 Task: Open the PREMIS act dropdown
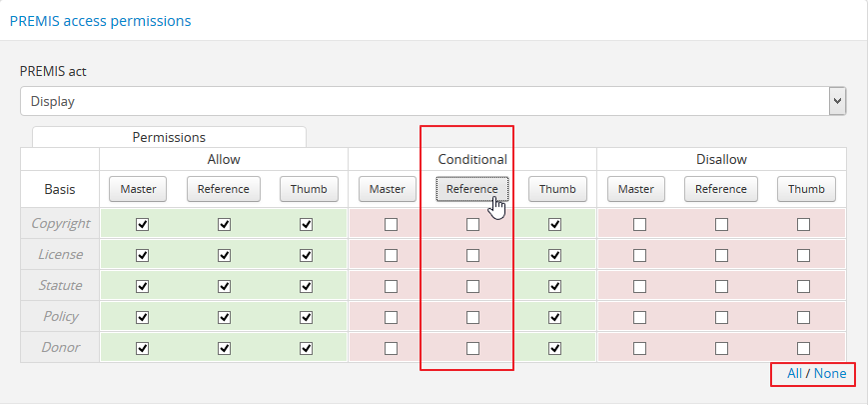tap(433, 101)
